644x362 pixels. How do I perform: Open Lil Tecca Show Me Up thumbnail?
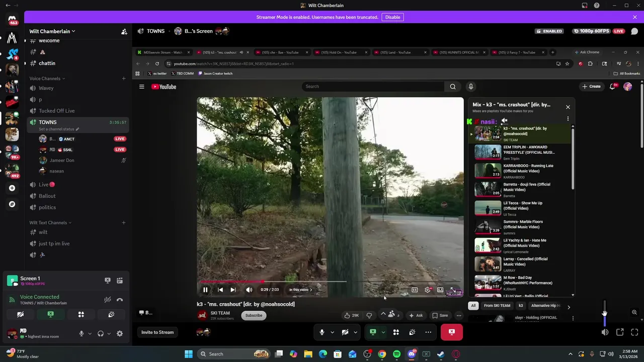488,208
